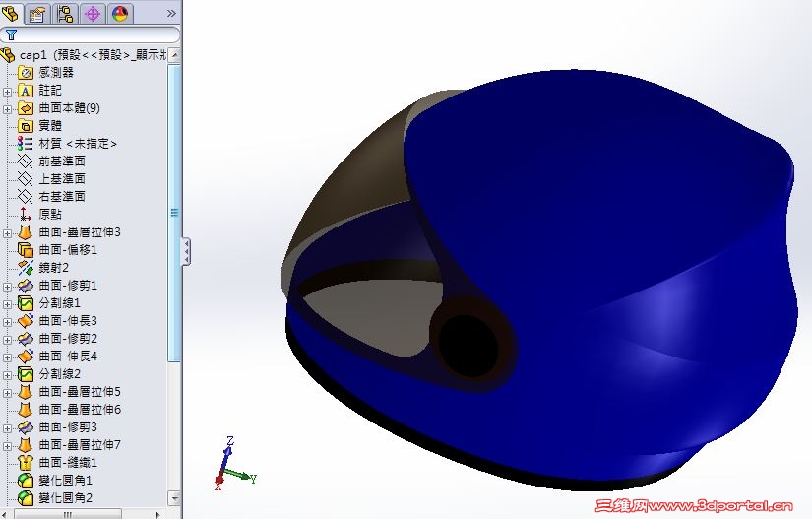This screenshot has height=519, width=812.
Task: Open the DisplayManager appearance tab
Action: click(120, 14)
